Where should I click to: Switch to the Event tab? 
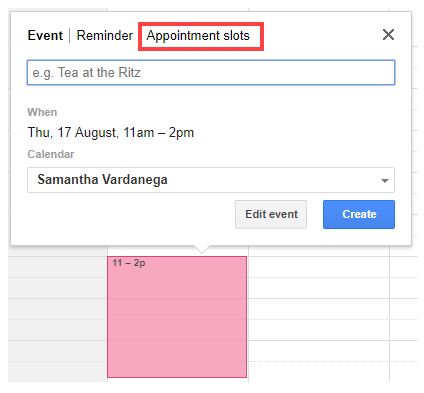(45, 35)
